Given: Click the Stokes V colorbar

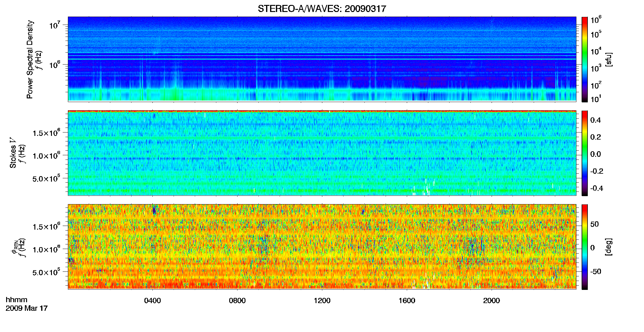Looking at the screenshot, I should 585,153.
